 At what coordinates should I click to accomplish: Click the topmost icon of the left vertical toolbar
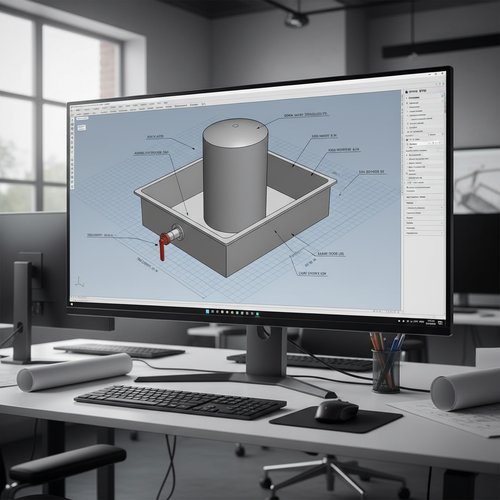click(72, 120)
